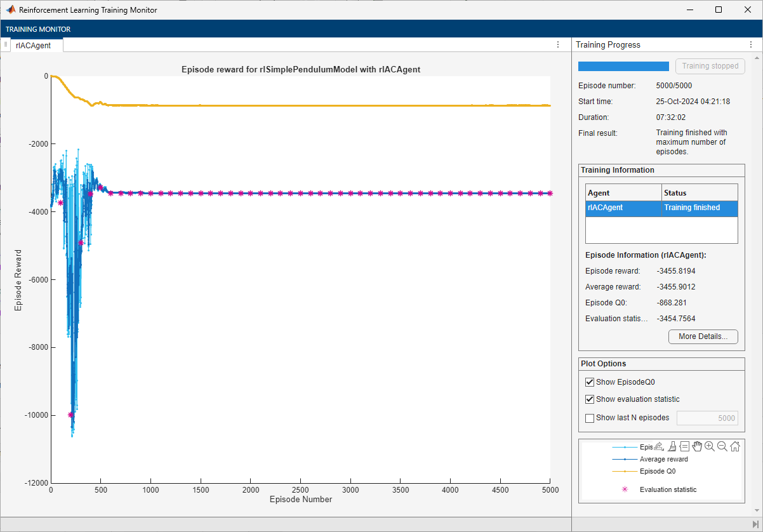Select the brush data tool icon
Image resolution: width=763 pixels, height=532 pixels.
click(672, 446)
